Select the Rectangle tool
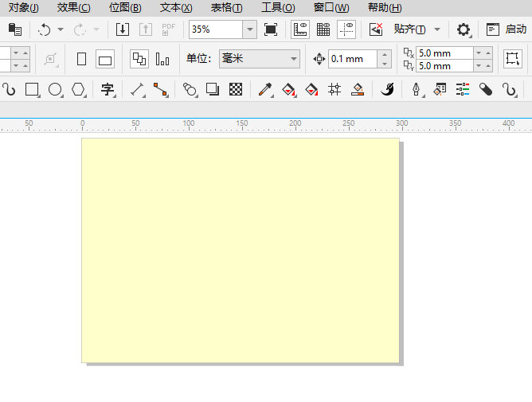 coord(32,90)
